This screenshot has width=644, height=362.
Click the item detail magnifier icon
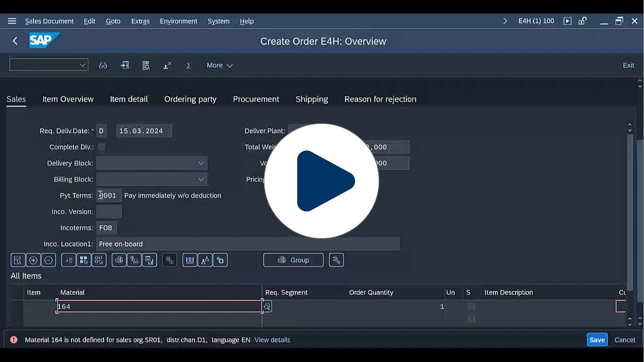coord(18,260)
